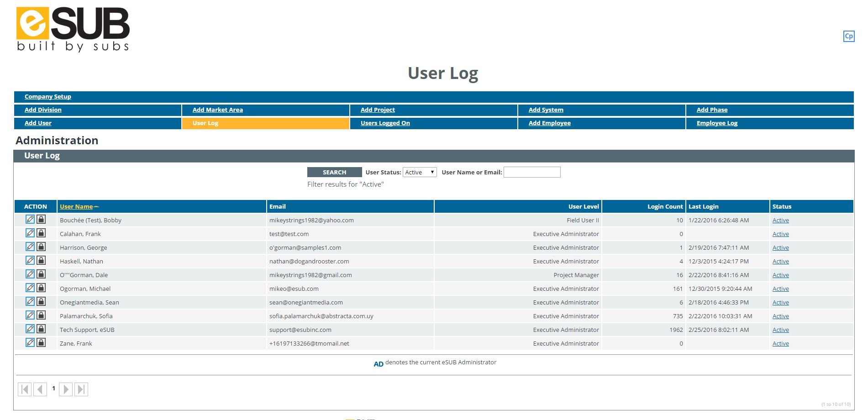Viewport: 868px width, 420px height.
Task: Go to next page arrow
Action: (66, 389)
